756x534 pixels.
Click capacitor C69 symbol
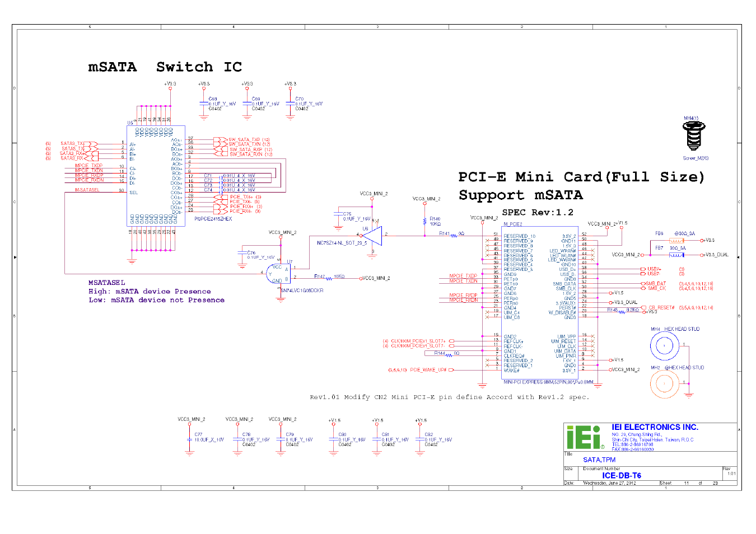(247, 104)
